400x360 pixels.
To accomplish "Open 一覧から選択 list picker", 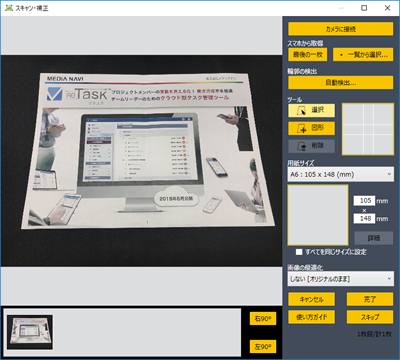I will click(x=363, y=55).
